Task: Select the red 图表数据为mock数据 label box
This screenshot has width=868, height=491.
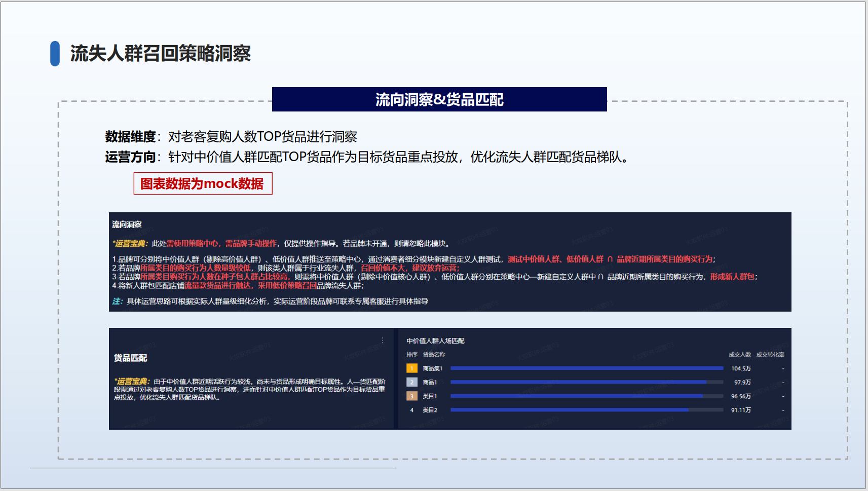Action: coord(203,183)
